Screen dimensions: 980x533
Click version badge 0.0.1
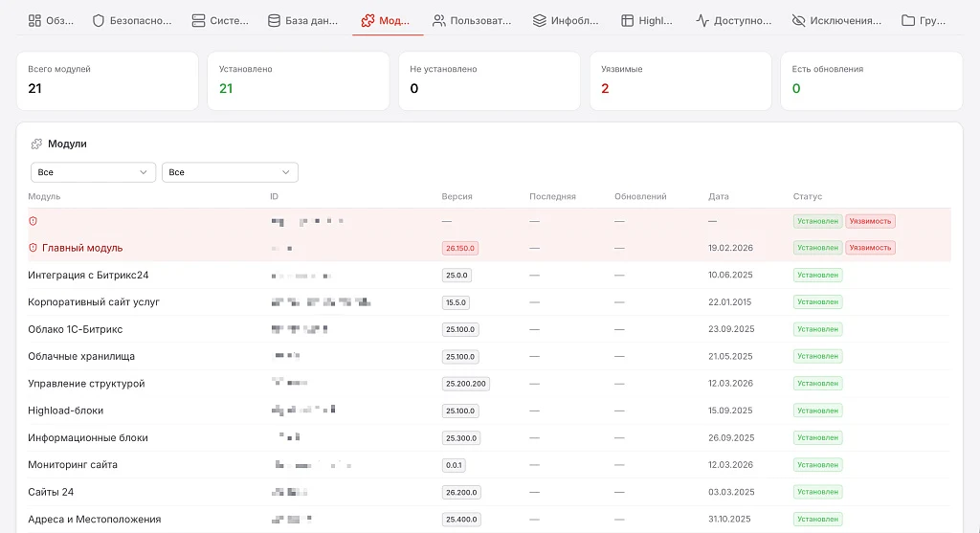[454, 465]
